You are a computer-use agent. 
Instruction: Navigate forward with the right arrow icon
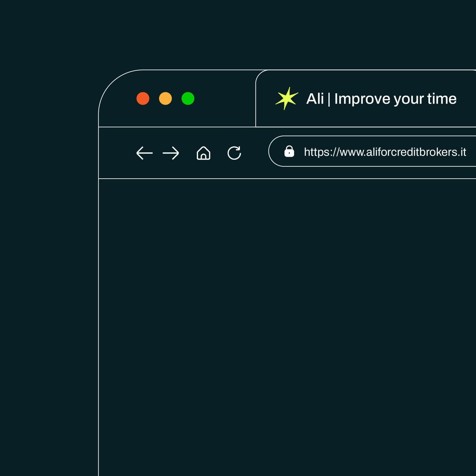(170, 153)
